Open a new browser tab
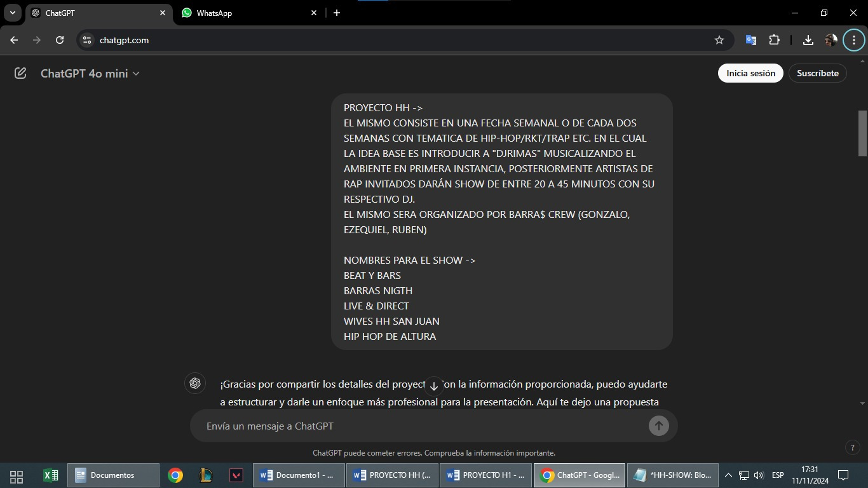This screenshot has height=488, width=868. point(337,13)
